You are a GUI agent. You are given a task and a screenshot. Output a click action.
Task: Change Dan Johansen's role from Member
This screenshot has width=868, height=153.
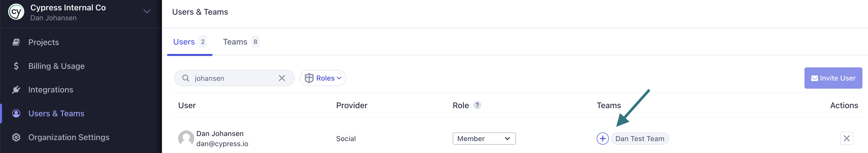coord(484,139)
